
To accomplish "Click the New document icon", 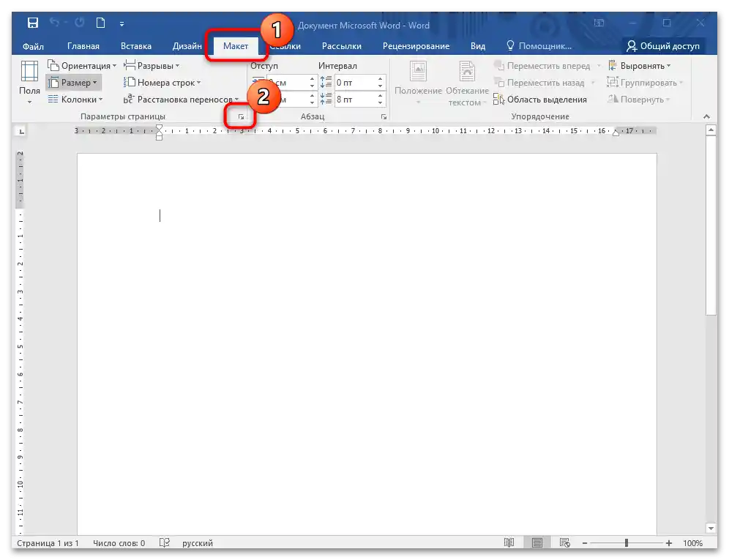I will [100, 23].
